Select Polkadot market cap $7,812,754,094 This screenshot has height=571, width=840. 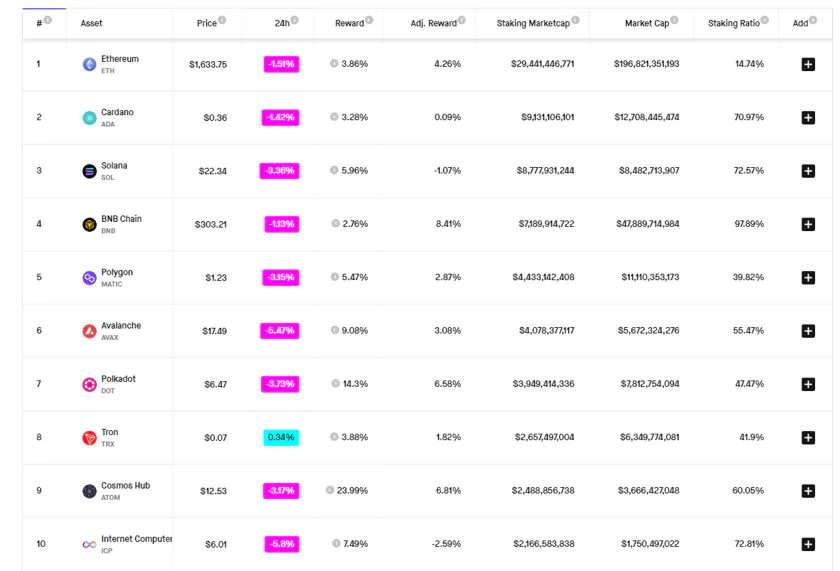point(650,384)
